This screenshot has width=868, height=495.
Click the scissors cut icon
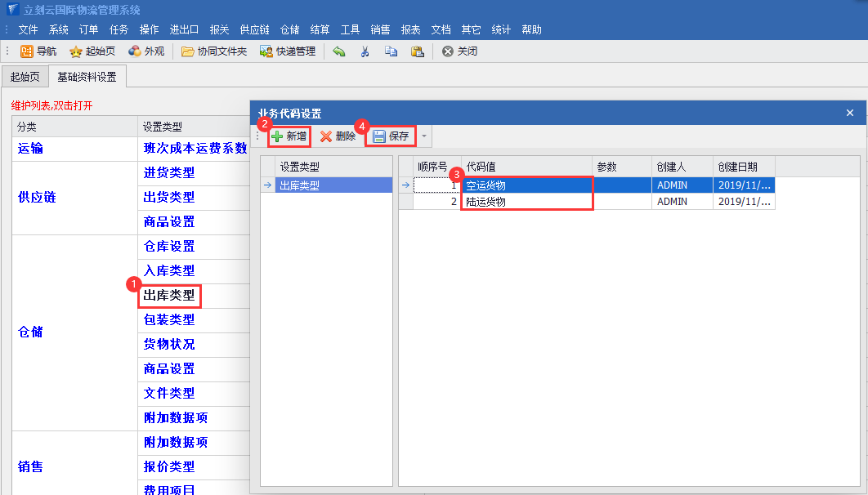[365, 51]
